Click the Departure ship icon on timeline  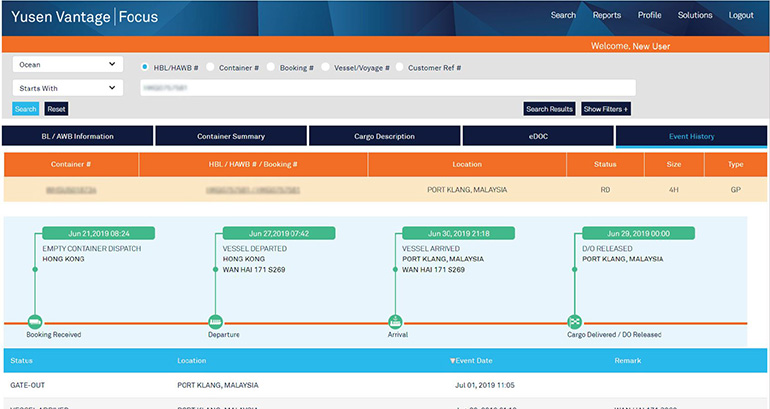[x=215, y=322]
